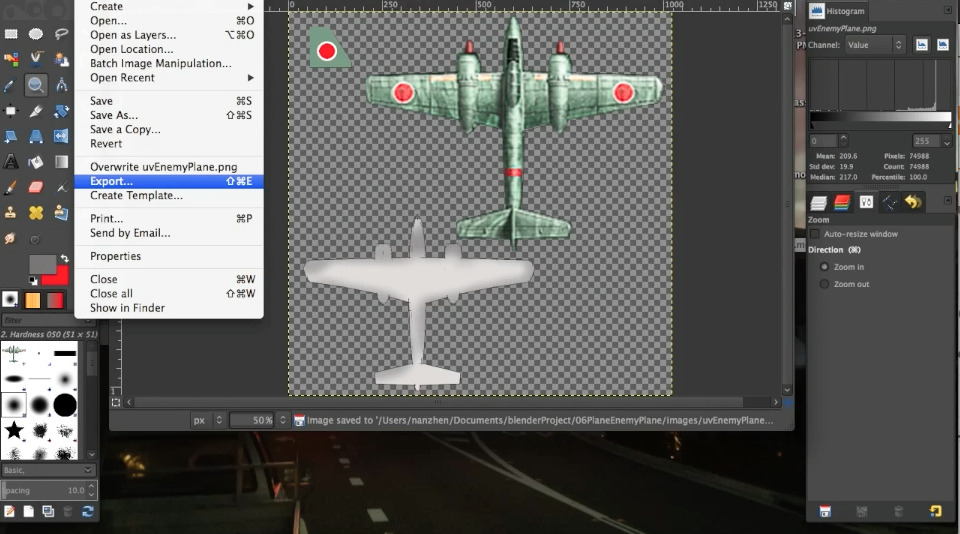
Task: Expand the Open Recent submenu
Action: 171,78
